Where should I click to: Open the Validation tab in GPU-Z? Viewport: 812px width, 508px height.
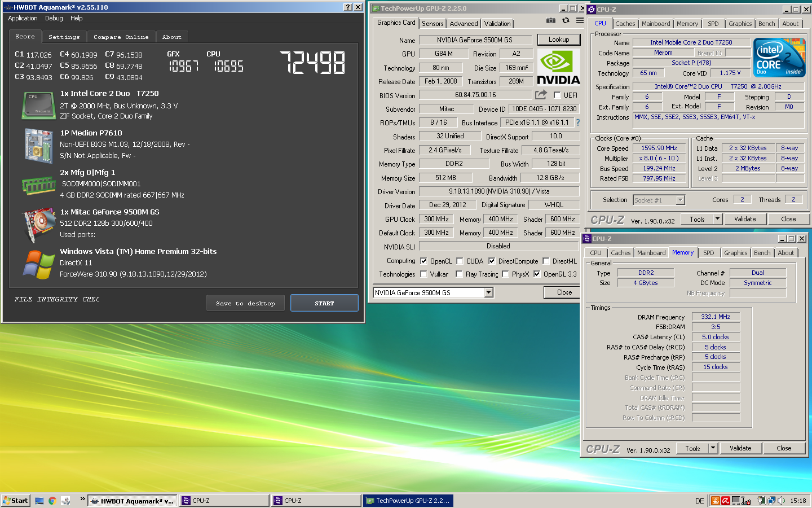[497, 24]
